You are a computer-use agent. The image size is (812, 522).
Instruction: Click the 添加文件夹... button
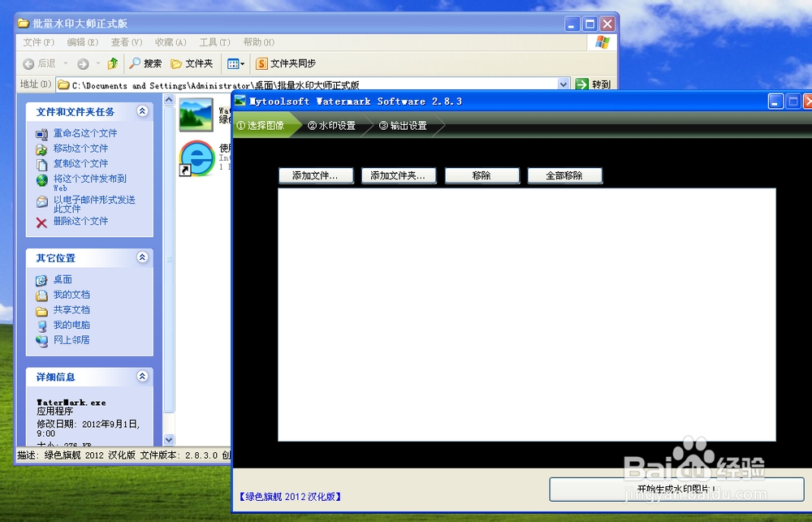point(399,175)
